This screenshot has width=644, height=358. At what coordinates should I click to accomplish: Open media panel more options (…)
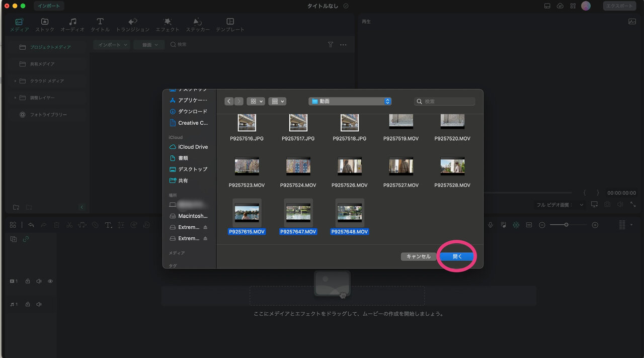point(343,45)
